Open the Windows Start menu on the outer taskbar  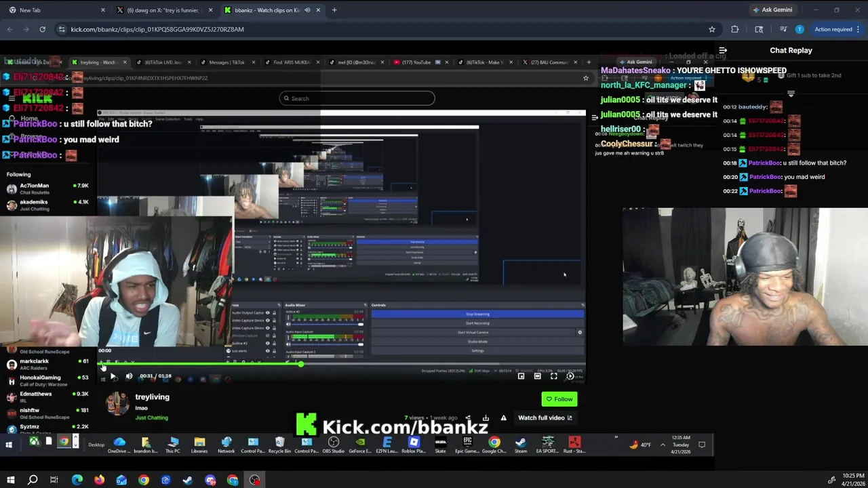[x=11, y=480]
